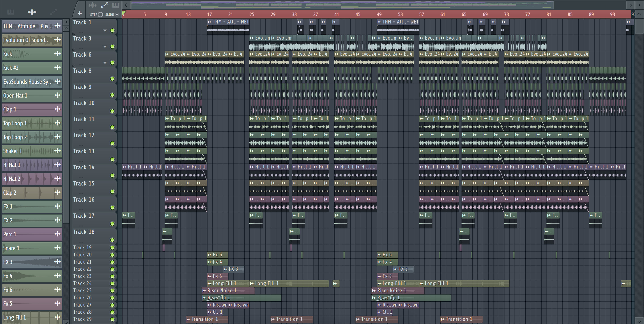The image size is (644, 324).
Task: Jump to bar 49 on timeline ruler
Action: click(x=379, y=15)
